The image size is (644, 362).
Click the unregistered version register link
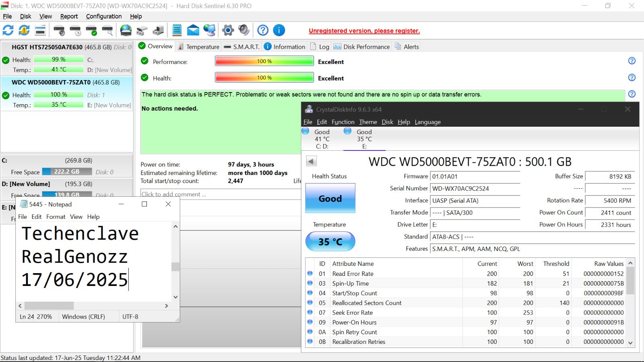[364, 31]
